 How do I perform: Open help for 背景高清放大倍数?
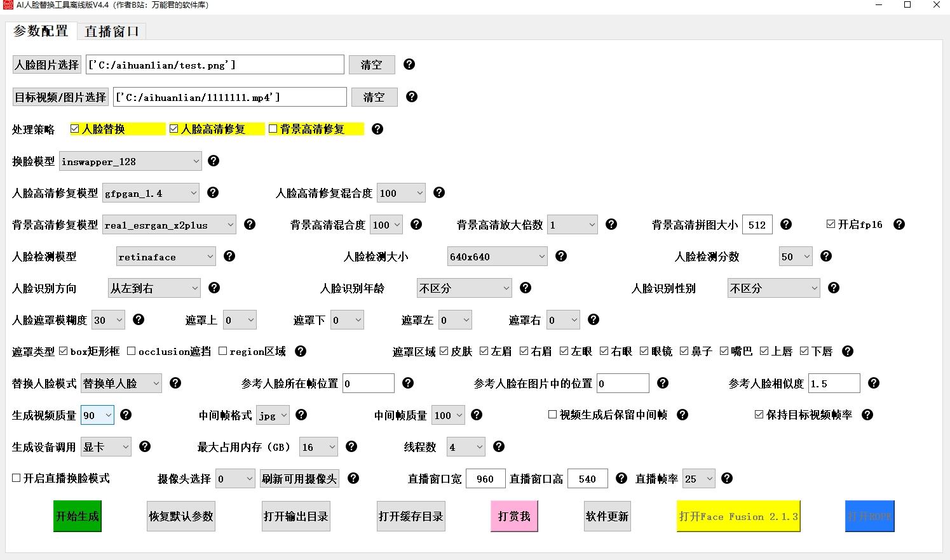tap(611, 224)
